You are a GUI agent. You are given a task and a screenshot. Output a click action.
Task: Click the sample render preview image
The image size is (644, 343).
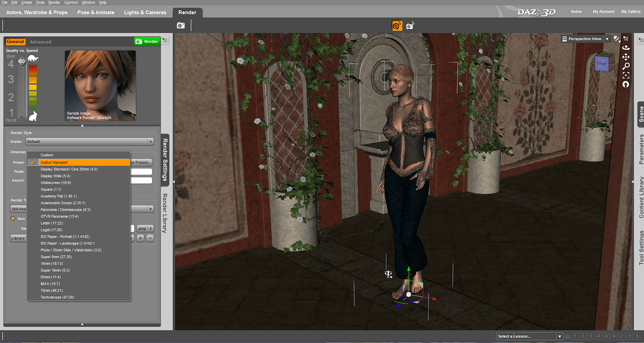[100, 85]
